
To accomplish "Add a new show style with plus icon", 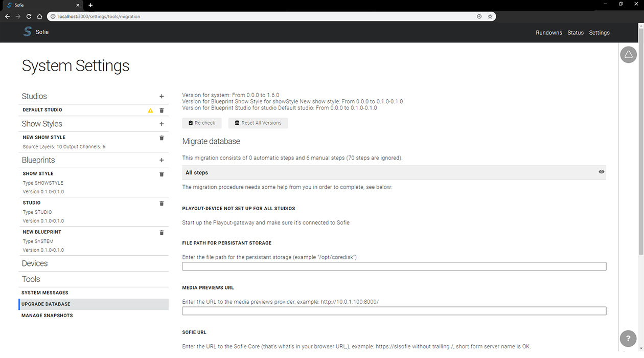I will point(162,124).
